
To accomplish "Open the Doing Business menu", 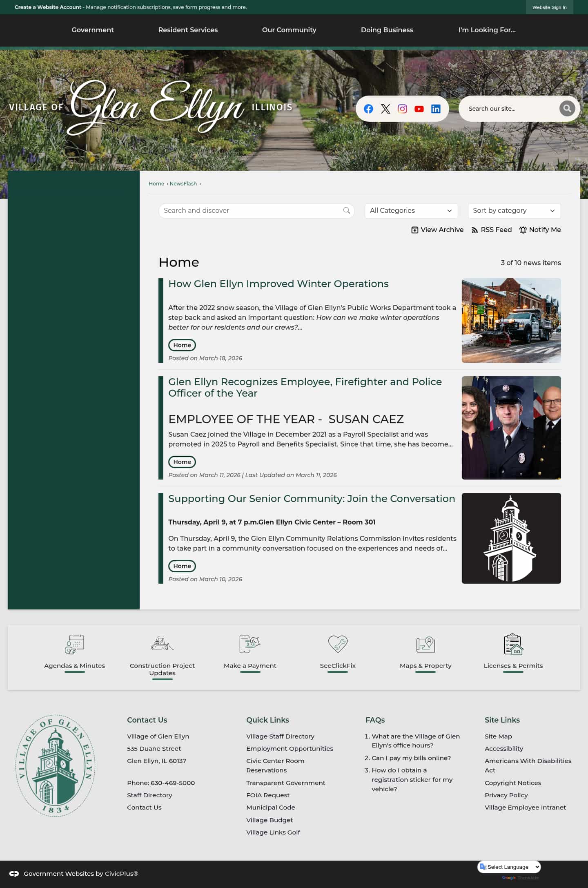I will click(x=387, y=30).
